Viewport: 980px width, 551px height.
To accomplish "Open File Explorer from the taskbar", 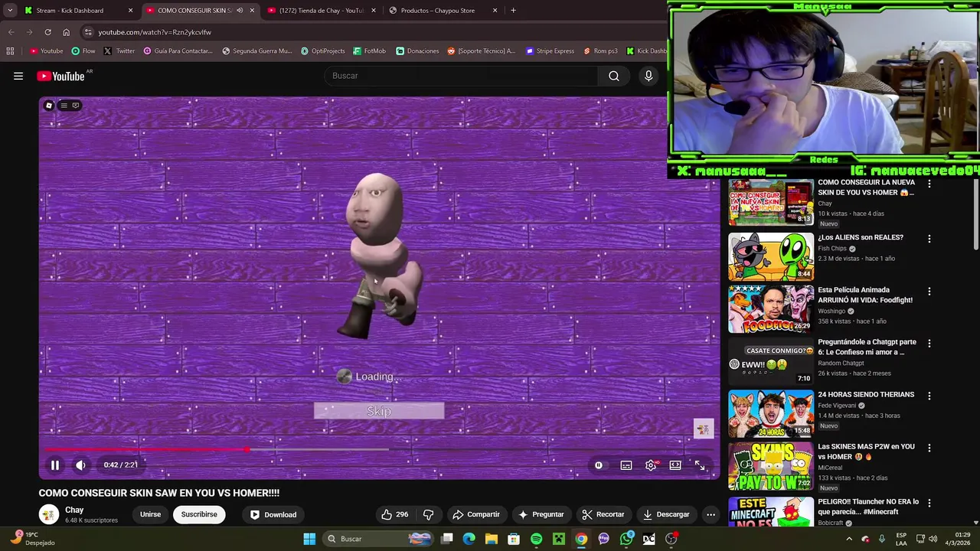I will (491, 539).
